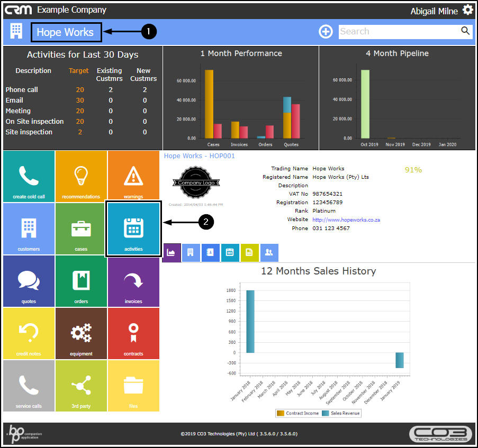Click the Example Company title text
478x448 pixels.
pos(71,10)
